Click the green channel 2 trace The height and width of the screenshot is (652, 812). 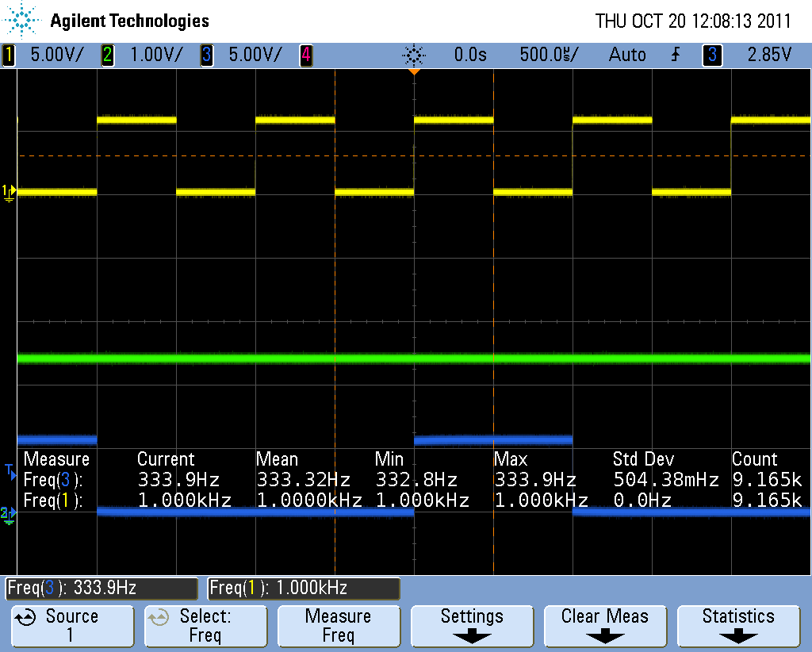pyautogui.click(x=414, y=359)
